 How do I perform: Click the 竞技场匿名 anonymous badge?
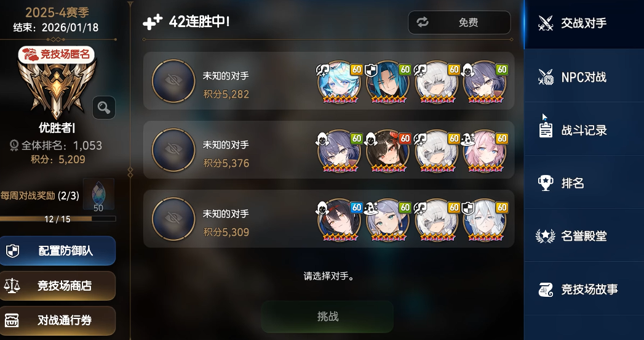[57, 54]
